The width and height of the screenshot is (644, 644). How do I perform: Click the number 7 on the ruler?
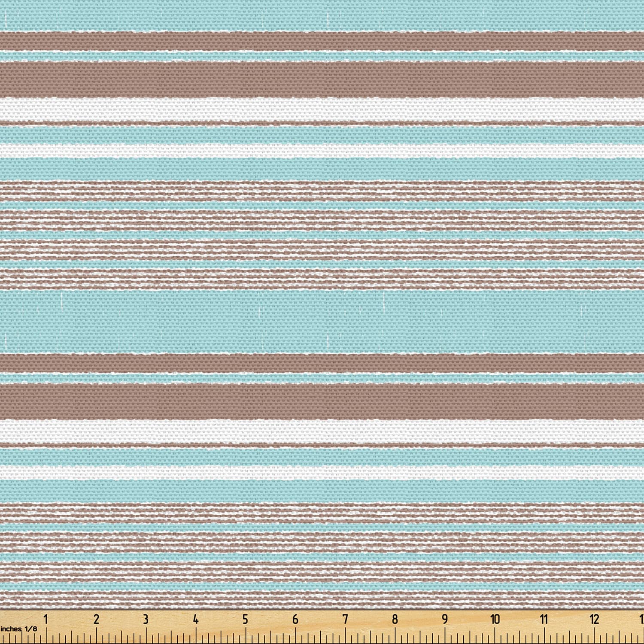345,619
